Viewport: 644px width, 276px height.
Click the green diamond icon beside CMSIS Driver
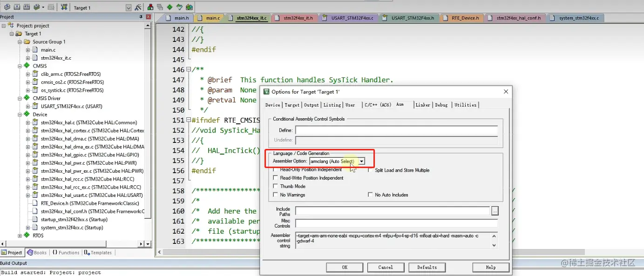tap(27, 98)
